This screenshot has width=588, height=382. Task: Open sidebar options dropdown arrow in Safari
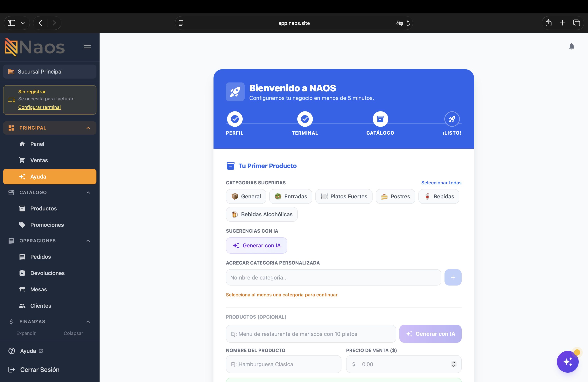(23, 23)
